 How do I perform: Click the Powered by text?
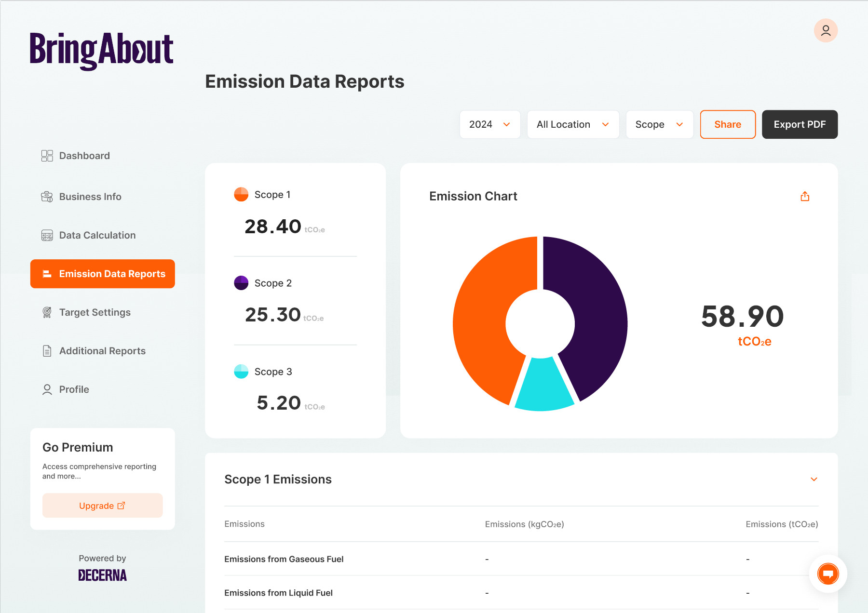click(x=102, y=558)
